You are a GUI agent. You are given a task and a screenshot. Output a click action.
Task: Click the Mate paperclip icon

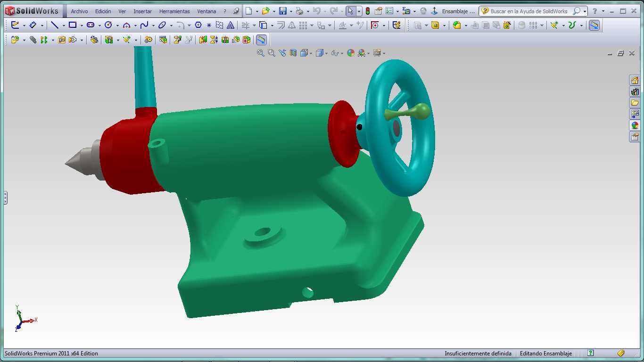[33, 40]
